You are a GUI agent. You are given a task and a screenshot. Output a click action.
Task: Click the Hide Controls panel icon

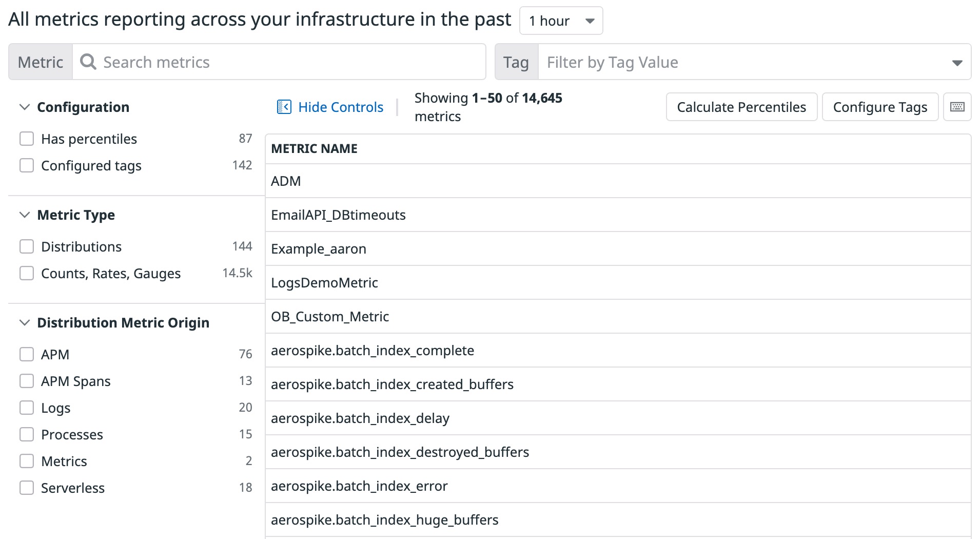pyautogui.click(x=284, y=107)
